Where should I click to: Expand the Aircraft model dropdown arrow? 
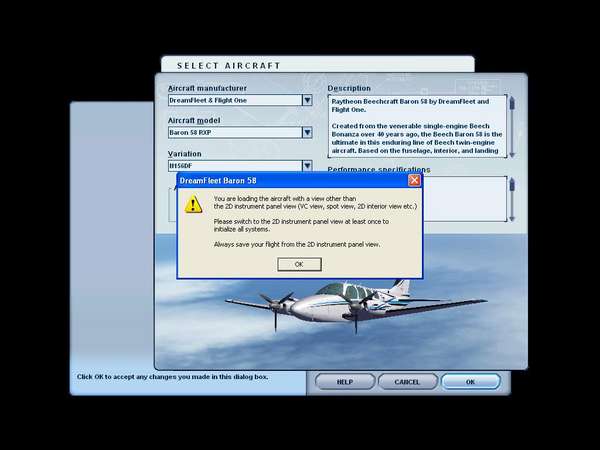(x=307, y=132)
